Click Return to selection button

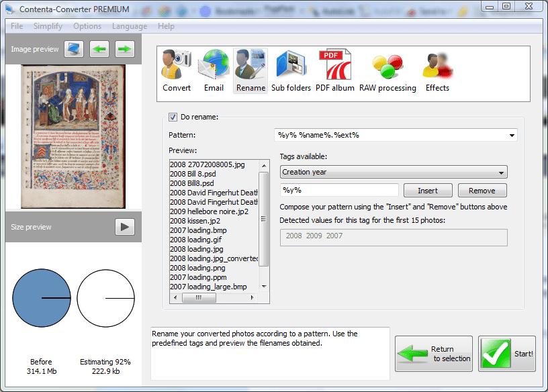434,354
